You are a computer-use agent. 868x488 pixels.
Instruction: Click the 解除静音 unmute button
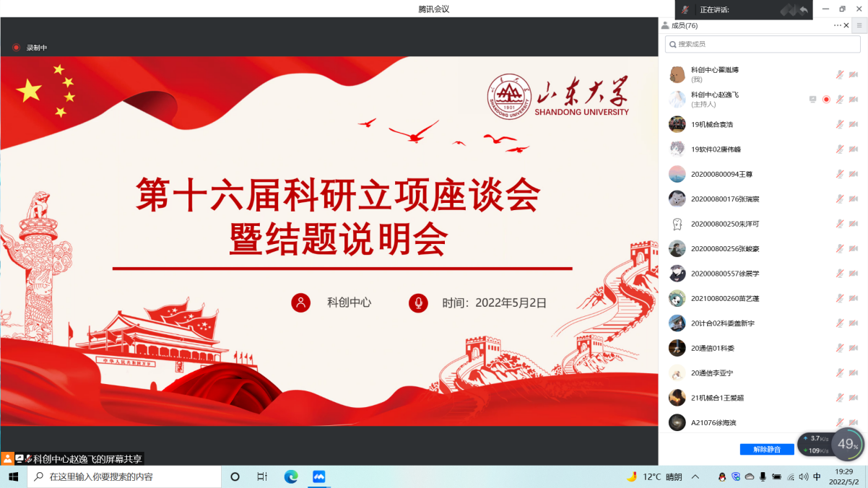(766, 449)
